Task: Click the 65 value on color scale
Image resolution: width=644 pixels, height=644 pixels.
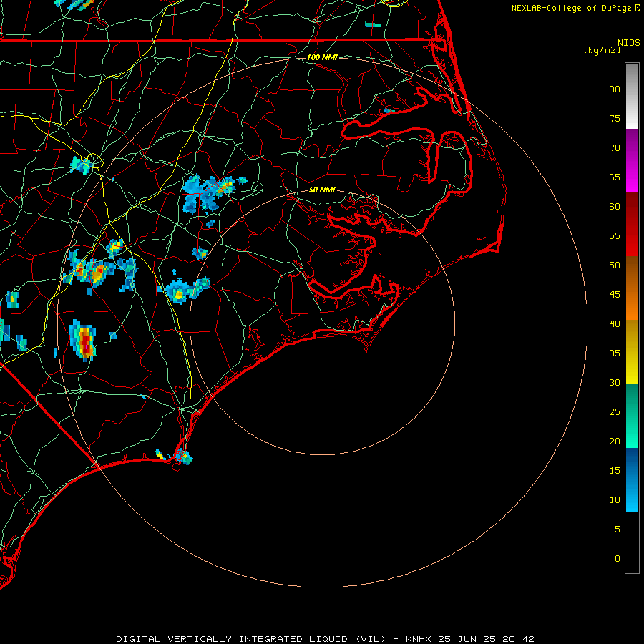Action: [x=615, y=177]
